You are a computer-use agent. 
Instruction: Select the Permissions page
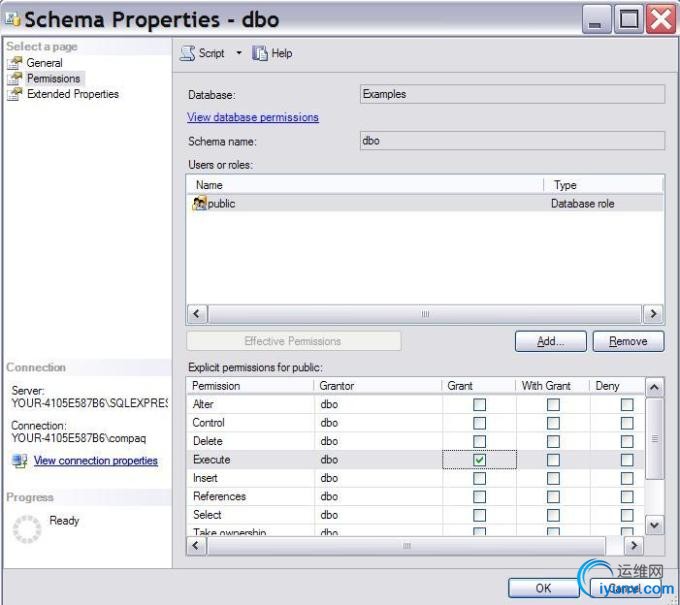point(53,78)
